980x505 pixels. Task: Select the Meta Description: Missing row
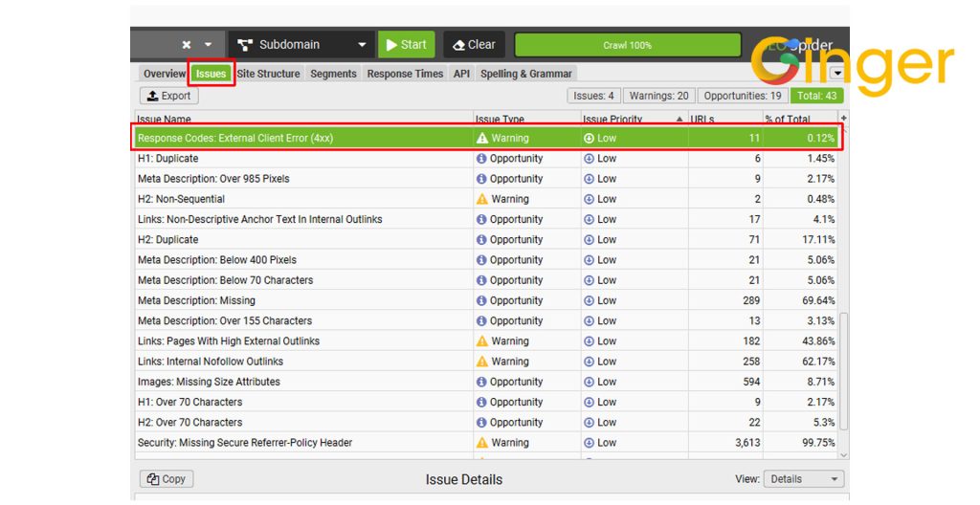pyautogui.click(x=486, y=300)
